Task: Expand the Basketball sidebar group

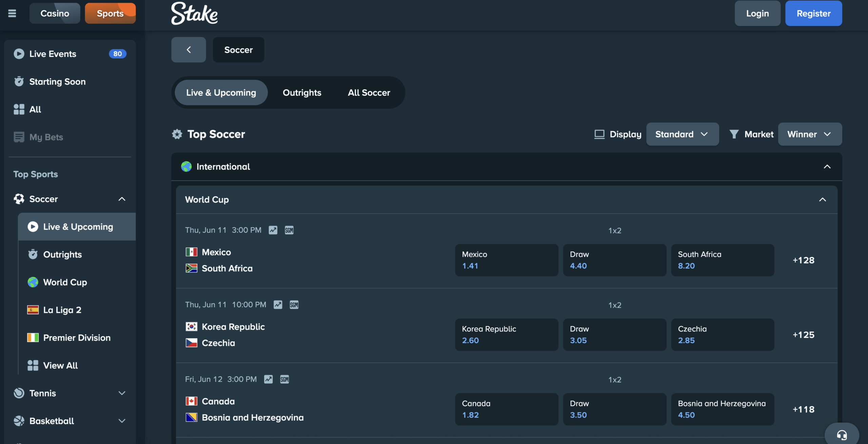Action: pyautogui.click(x=122, y=421)
